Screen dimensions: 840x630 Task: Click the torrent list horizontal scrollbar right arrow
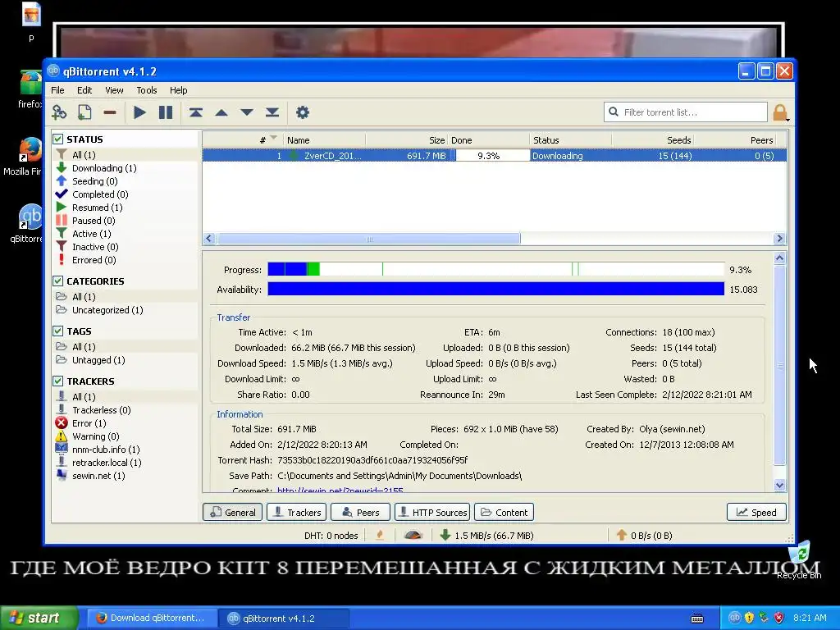[x=779, y=239]
